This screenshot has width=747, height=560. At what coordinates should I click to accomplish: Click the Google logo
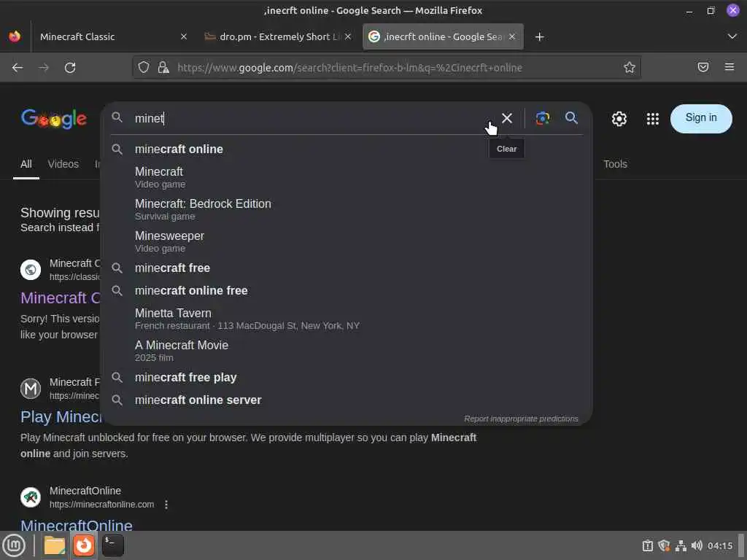pos(54,119)
